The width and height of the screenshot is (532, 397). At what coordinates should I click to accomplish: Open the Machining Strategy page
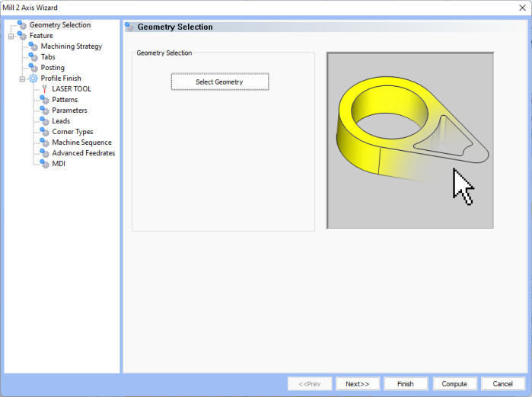point(72,46)
